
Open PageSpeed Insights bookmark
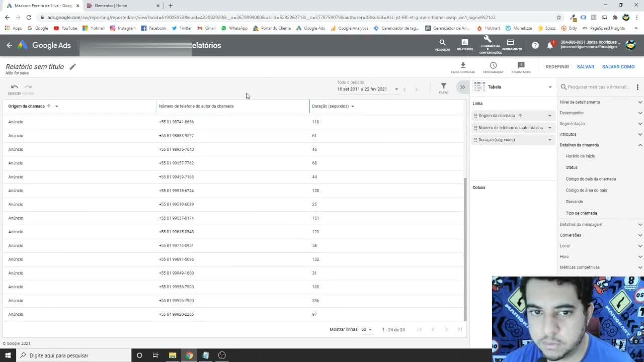(x=604, y=28)
